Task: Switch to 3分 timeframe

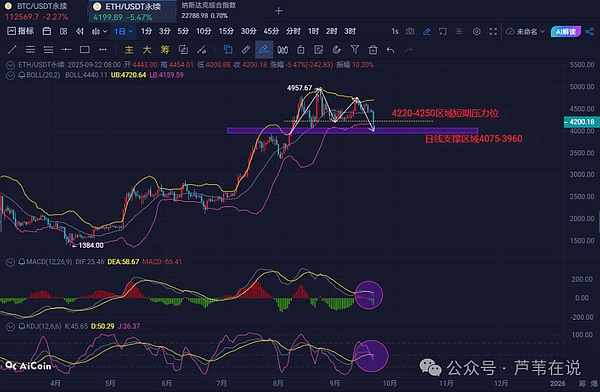Action: (165, 31)
